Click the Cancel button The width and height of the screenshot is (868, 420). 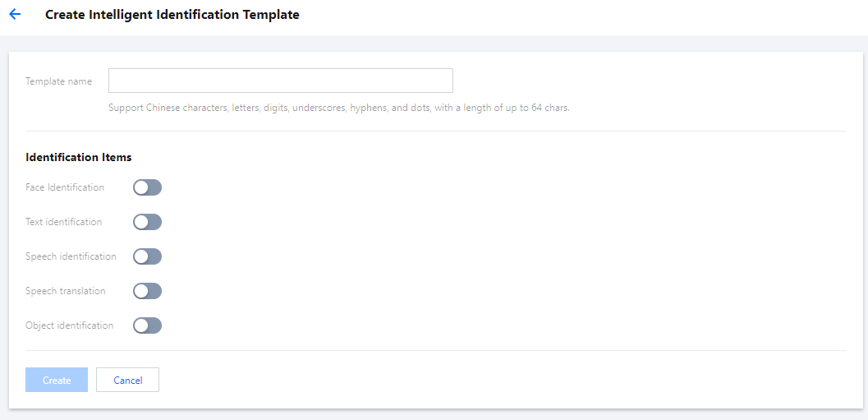(x=127, y=380)
